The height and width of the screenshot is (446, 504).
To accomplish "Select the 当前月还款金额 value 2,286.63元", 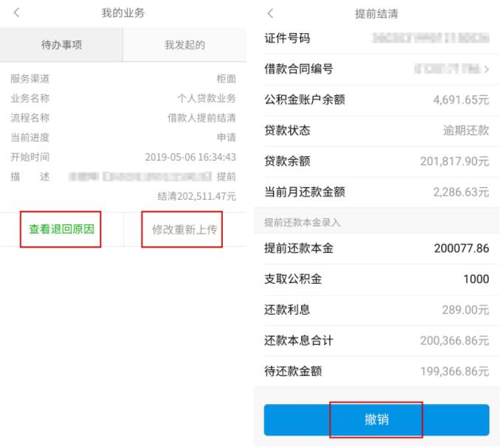I will pos(461,192).
